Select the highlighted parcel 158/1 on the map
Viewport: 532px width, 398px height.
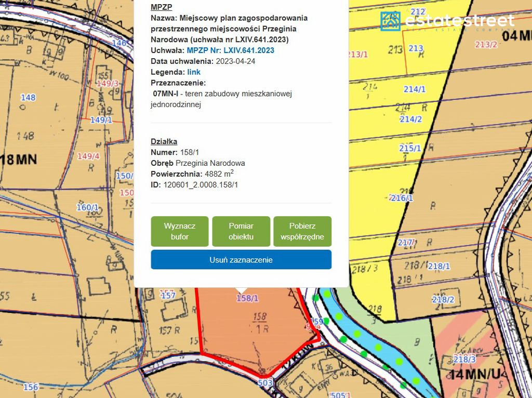tap(249, 333)
